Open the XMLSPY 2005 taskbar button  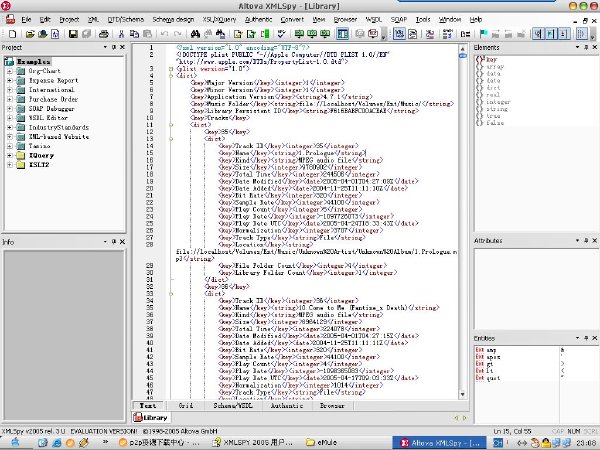tap(253, 442)
